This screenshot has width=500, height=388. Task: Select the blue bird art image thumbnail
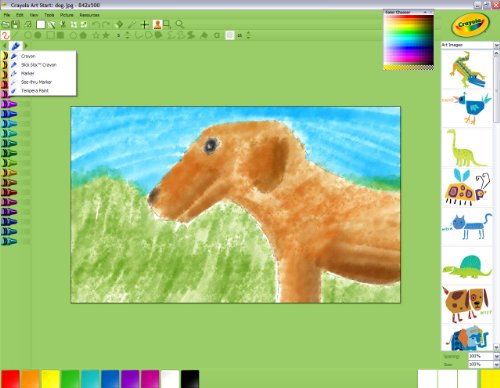click(x=467, y=108)
